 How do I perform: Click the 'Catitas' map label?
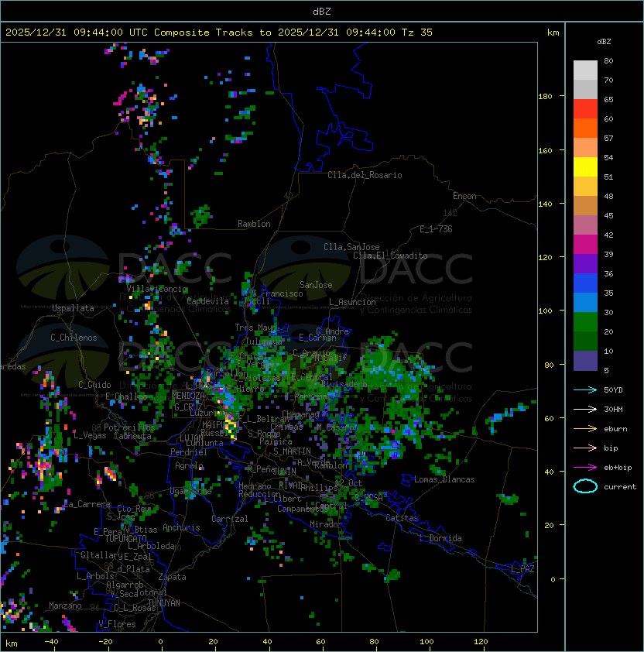[402, 518]
